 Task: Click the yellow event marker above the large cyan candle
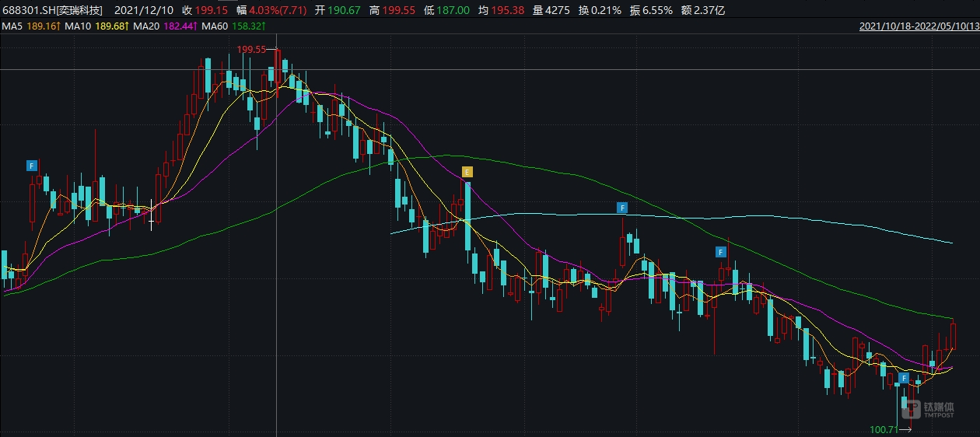(x=467, y=171)
